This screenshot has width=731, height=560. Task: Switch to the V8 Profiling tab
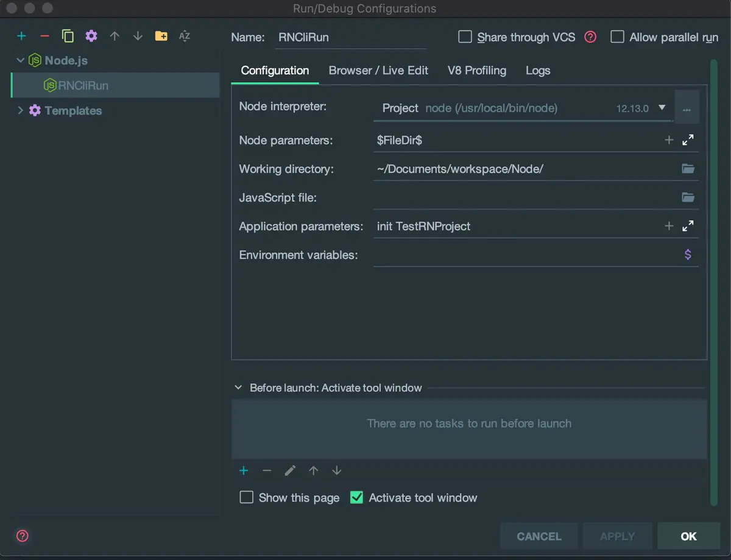click(476, 71)
